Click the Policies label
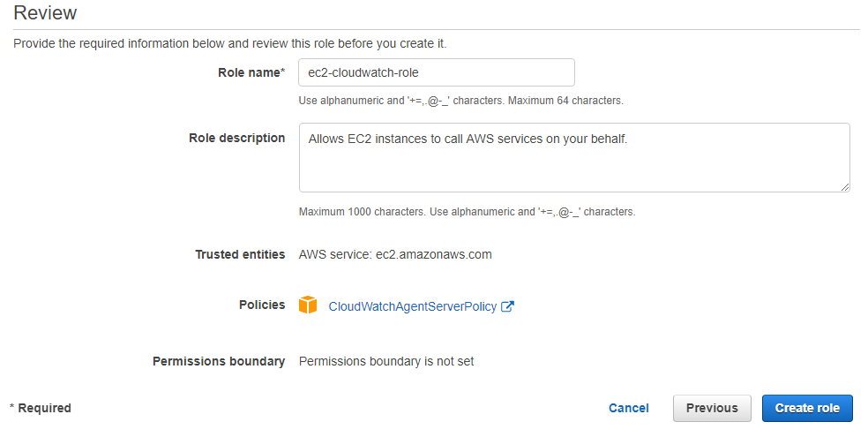The width and height of the screenshot is (868, 437). [x=262, y=305]
